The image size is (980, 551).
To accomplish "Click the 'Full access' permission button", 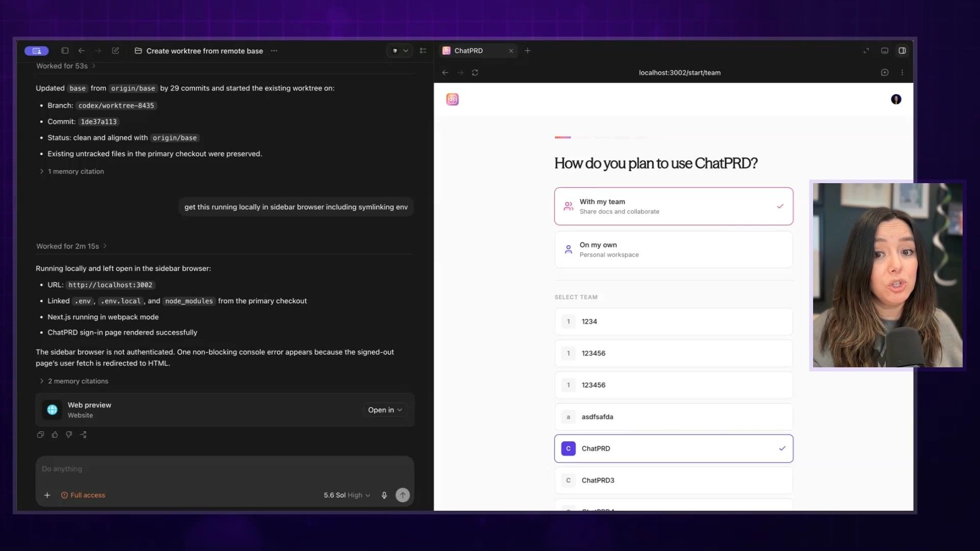I will point(83,495).
